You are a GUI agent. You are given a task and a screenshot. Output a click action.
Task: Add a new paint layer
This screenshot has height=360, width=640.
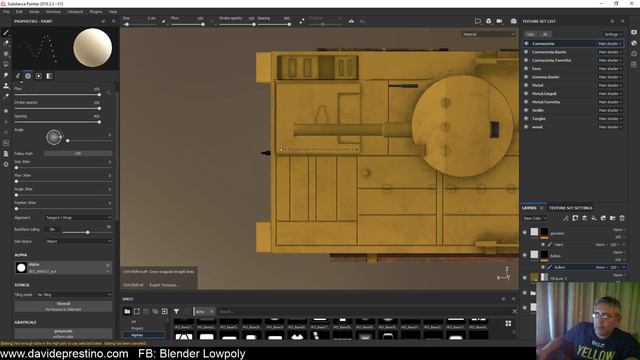pyautogui.click(x=584, y=218)
